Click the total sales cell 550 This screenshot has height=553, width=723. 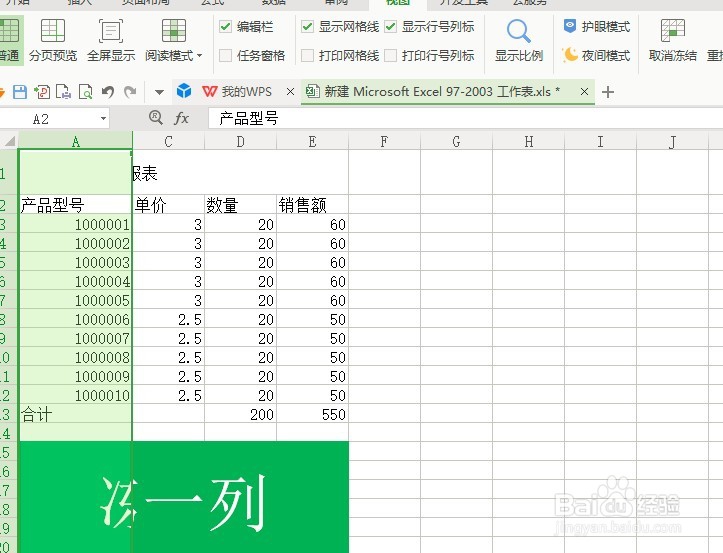[312, 414]
